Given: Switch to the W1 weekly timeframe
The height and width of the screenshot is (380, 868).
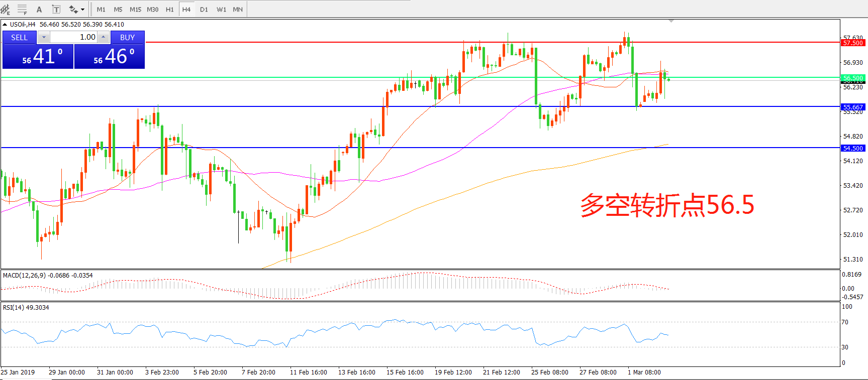Looking at the screenshot, I should click(221, 9).
